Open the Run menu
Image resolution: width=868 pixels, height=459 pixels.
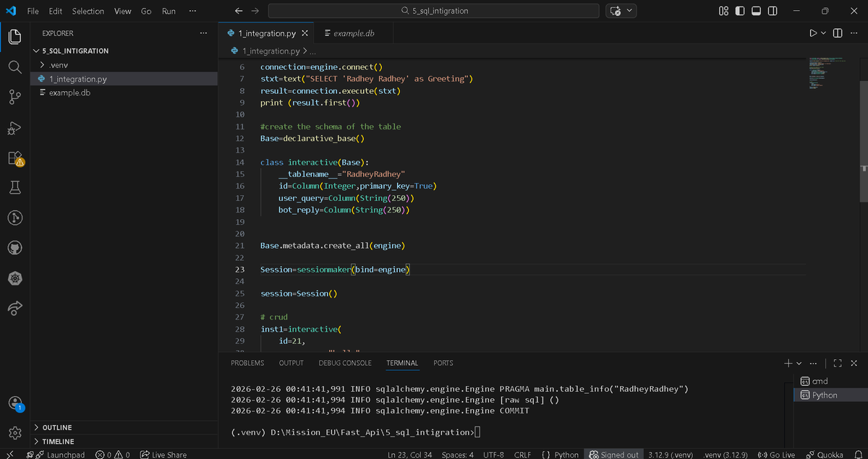tap(169, 11)
